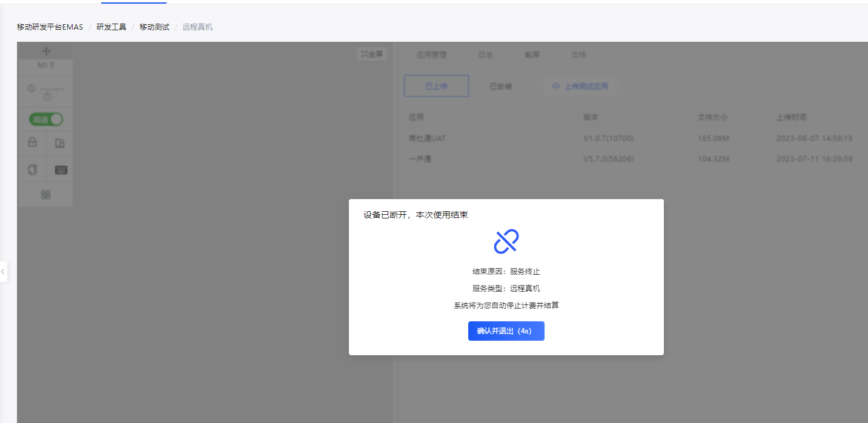Open the 截屏 tab
This screenshot has height=423, width=868.
532,54
